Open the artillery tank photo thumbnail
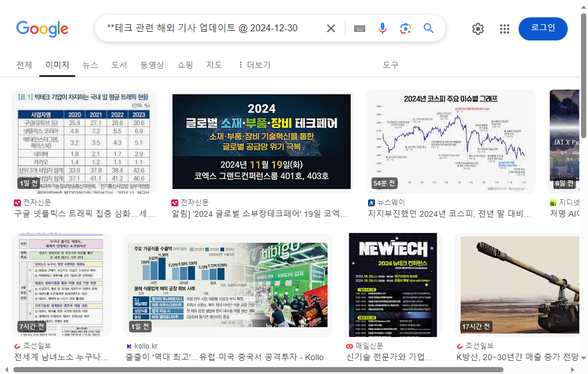This screenshot has width=588, height=374. pyautogui.click(x=517, y=285)
